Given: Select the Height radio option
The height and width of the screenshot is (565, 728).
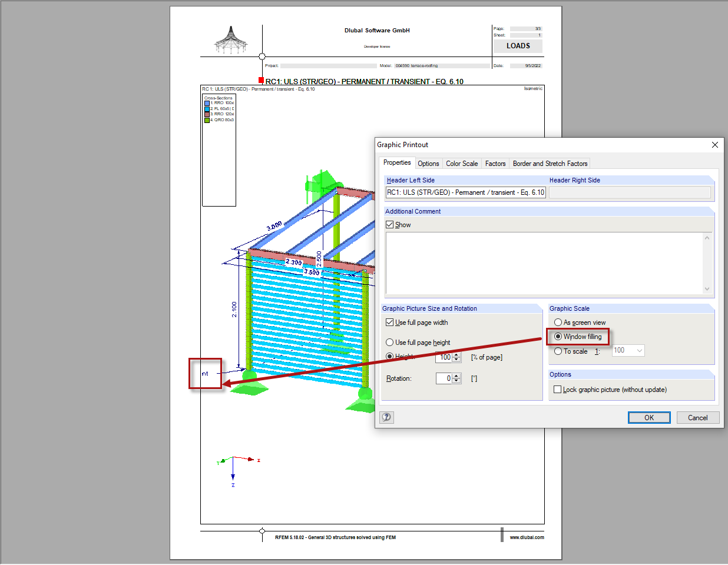Looking at the screenshot, I should (389, 357).
